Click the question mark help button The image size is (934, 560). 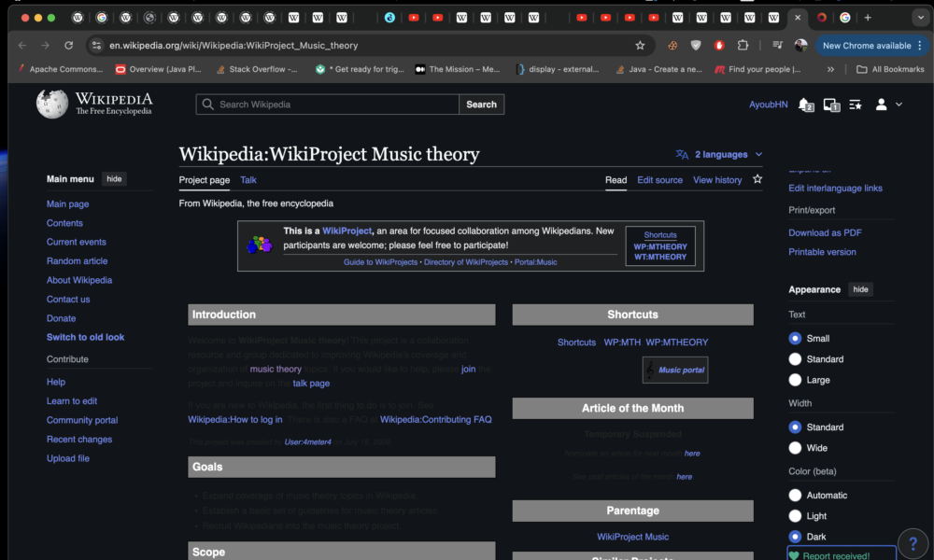tap(913, 543)
